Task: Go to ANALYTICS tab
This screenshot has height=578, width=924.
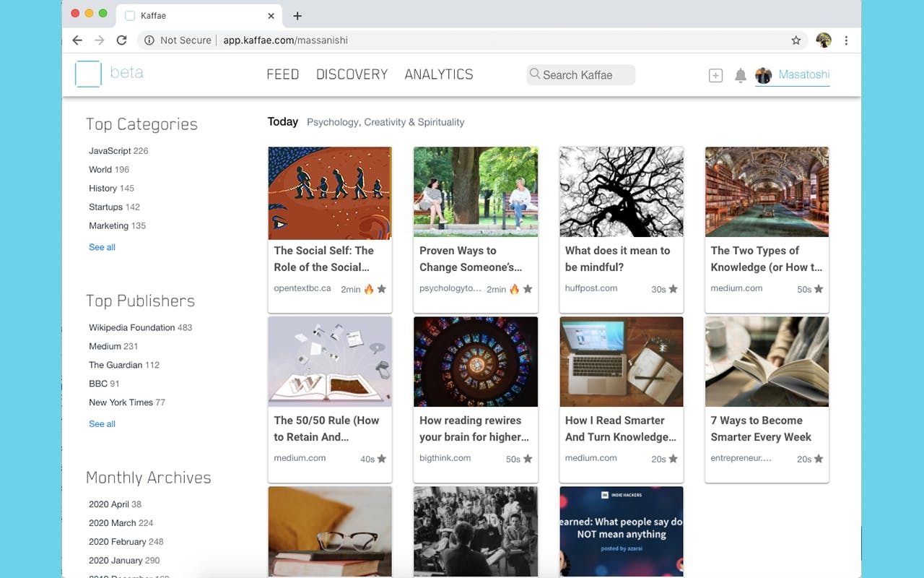Action: click(x=439, y=74)
